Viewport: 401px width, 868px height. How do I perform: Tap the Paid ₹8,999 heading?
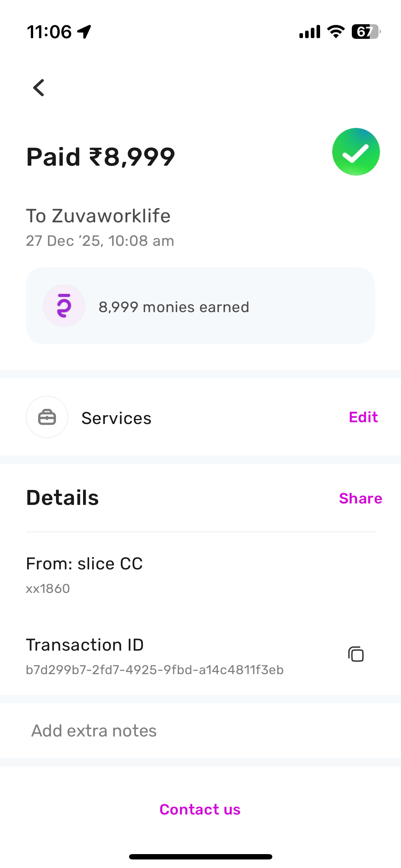[x=101, y=157]
